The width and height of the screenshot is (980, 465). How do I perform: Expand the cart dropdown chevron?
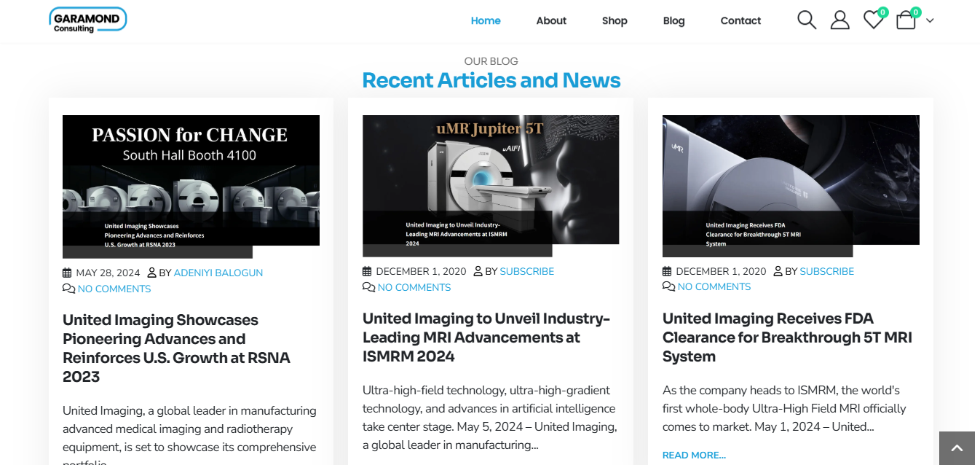(x=930, y=21)
